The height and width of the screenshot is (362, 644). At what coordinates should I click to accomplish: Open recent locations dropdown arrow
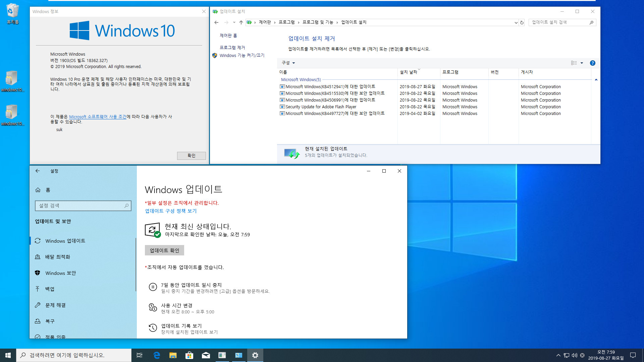234,22
